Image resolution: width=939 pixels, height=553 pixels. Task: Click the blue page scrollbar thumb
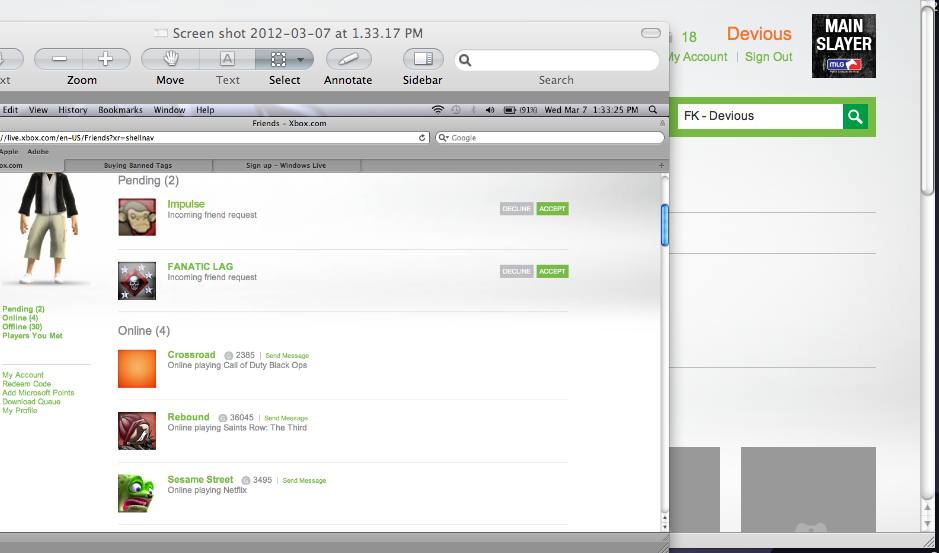coord(665,225)
